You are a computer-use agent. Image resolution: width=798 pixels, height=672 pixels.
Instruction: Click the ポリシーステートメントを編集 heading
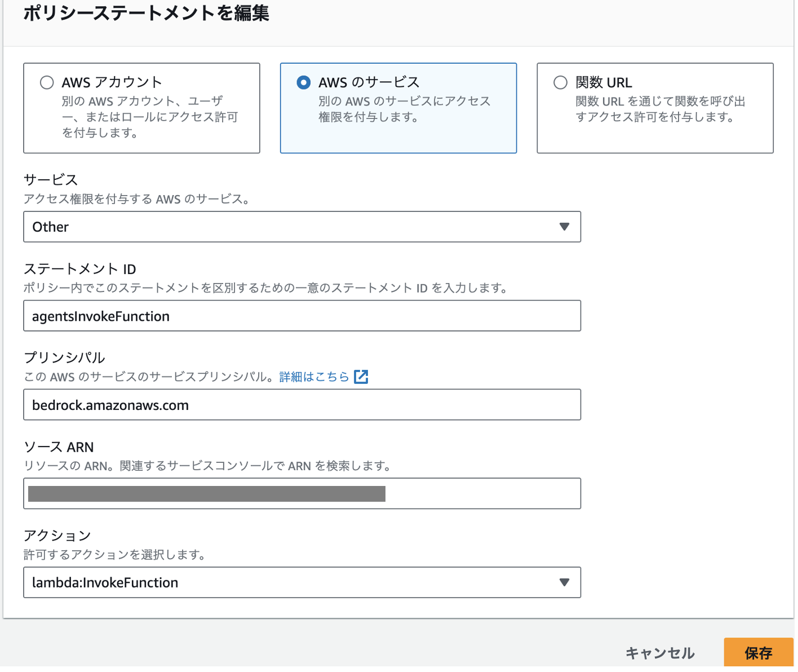tap(146, 13)
